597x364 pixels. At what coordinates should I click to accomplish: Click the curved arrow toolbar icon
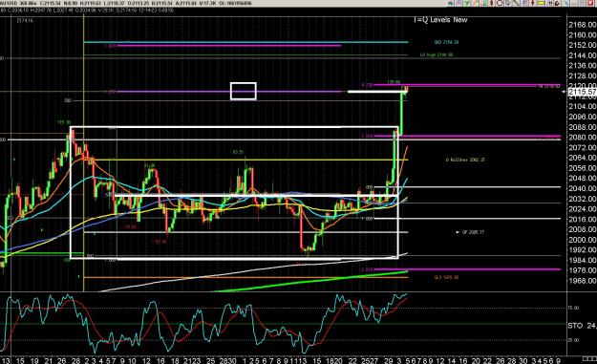pos(558,3)
